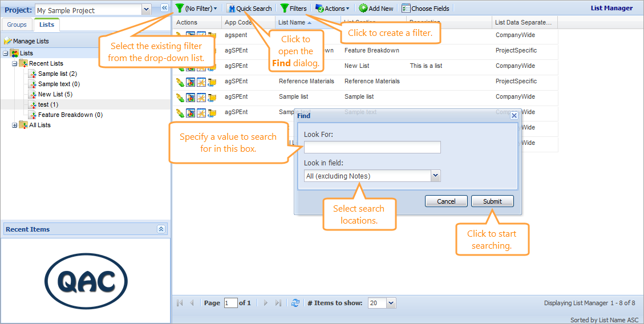644x324 pixels.
Task: Select Sample list (2) in the tree
Action: tap(58, 74)
